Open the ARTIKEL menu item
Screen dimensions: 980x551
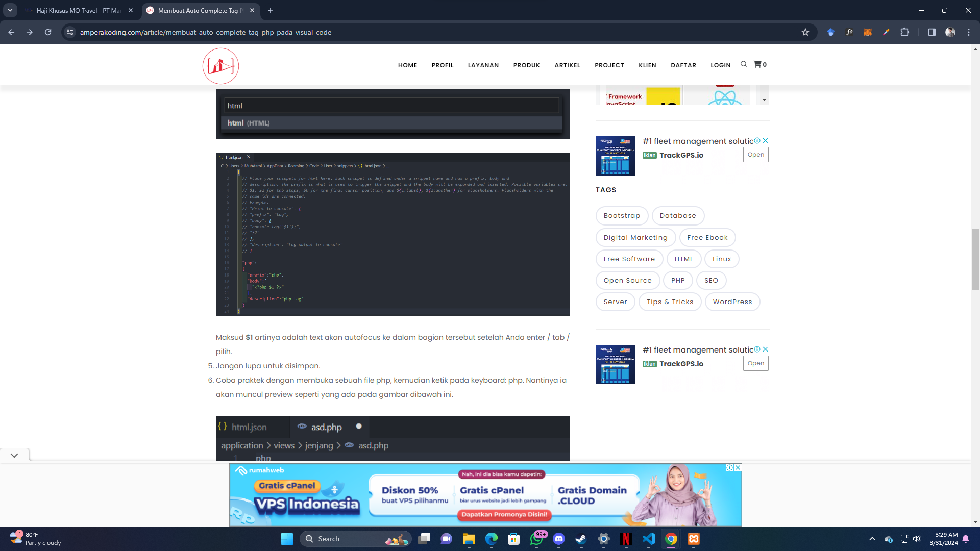(567, 65)
